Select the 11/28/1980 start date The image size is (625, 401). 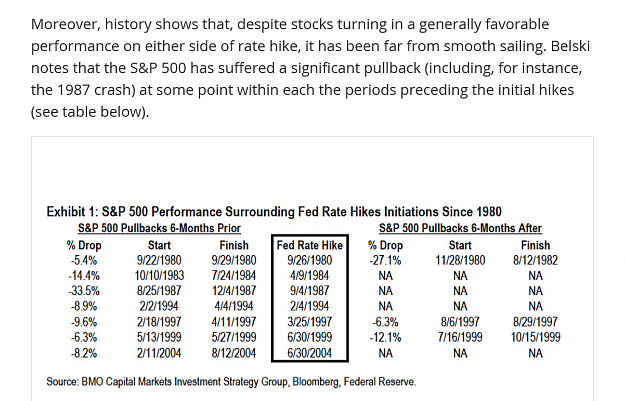(x=460, y=260)
